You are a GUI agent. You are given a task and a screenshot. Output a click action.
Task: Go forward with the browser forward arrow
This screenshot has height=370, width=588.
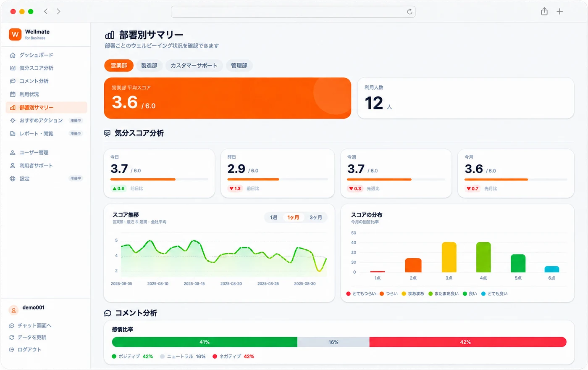click(58, 12)
